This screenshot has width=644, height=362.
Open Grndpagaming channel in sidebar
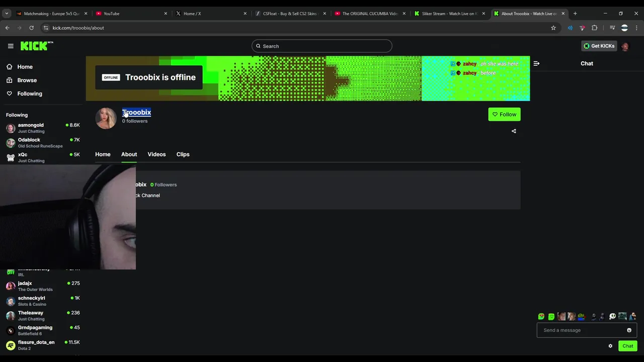click(x=42, y=330)
